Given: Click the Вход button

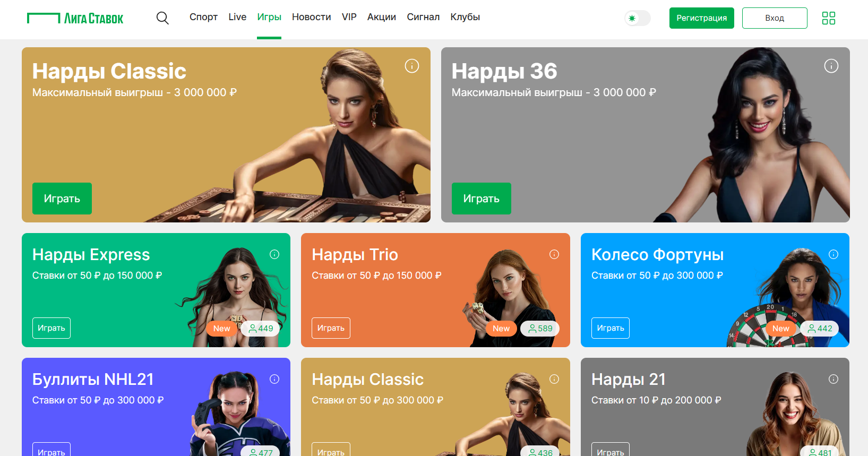Looking at the screenshot, I should tap(775, 18).
